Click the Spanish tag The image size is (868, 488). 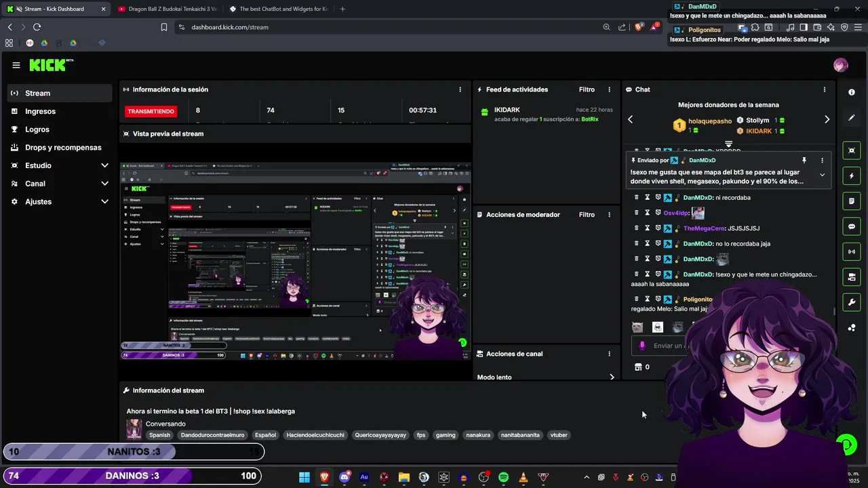click(x=160, y=435)
